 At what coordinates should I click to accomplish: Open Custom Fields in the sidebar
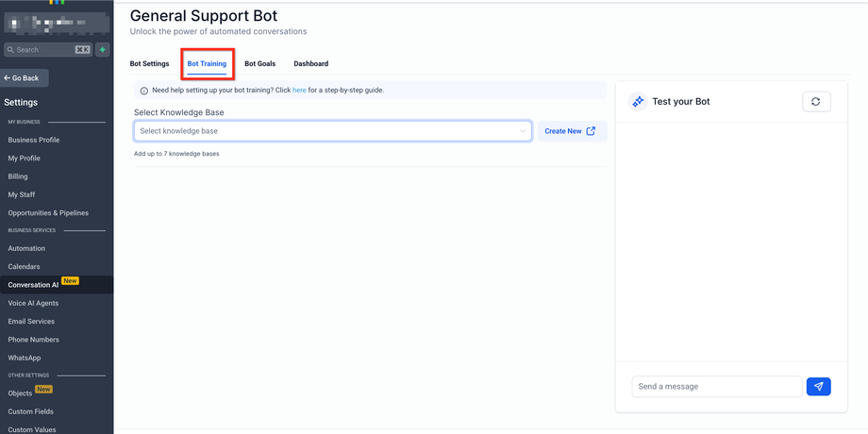pos(31,411)
